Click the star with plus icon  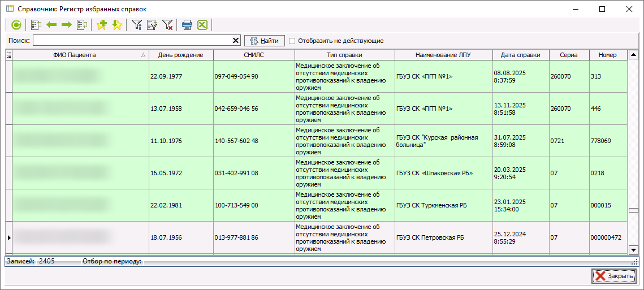point(102,25)
